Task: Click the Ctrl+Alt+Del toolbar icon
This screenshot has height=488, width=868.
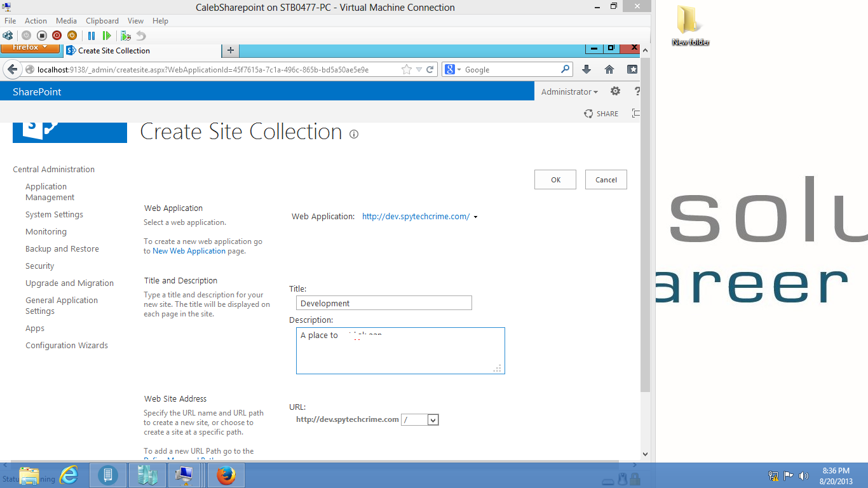Action: tap(8, 36)
